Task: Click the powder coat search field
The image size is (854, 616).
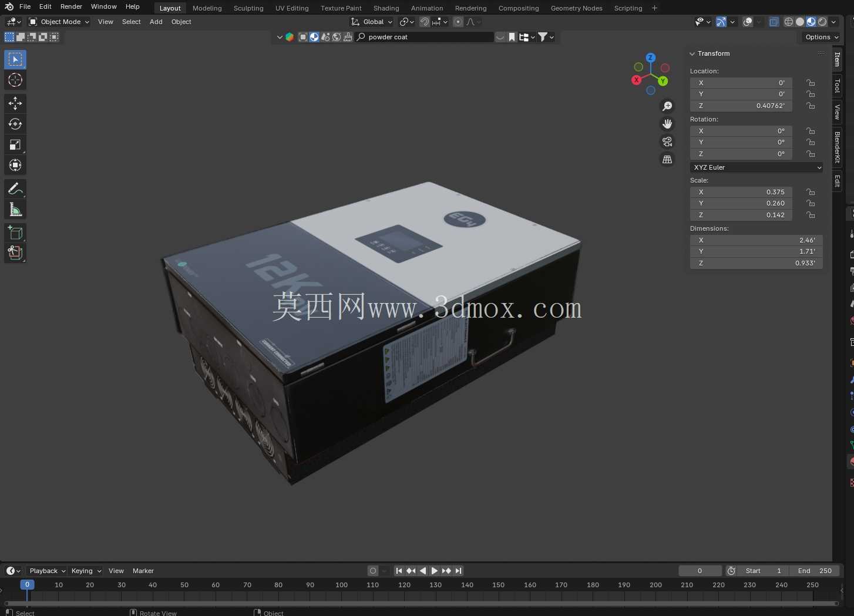Action: click(424, 37)
